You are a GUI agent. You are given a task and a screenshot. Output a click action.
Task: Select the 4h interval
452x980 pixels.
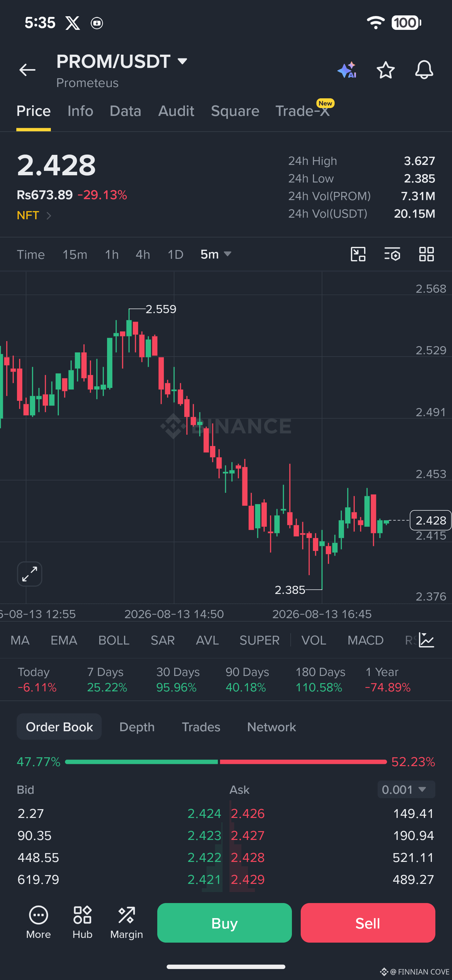coord(143,254)
